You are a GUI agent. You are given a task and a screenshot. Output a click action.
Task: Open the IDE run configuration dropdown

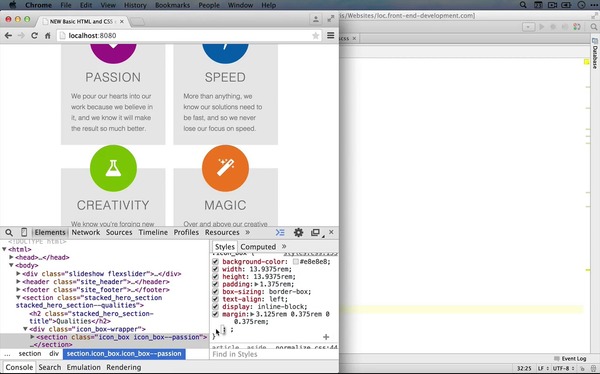(528, 27)
